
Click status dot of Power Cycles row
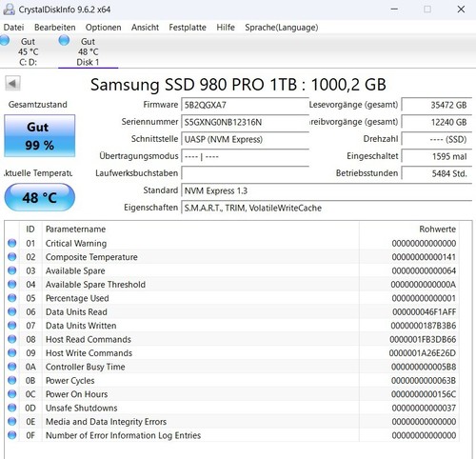point(12,380)
